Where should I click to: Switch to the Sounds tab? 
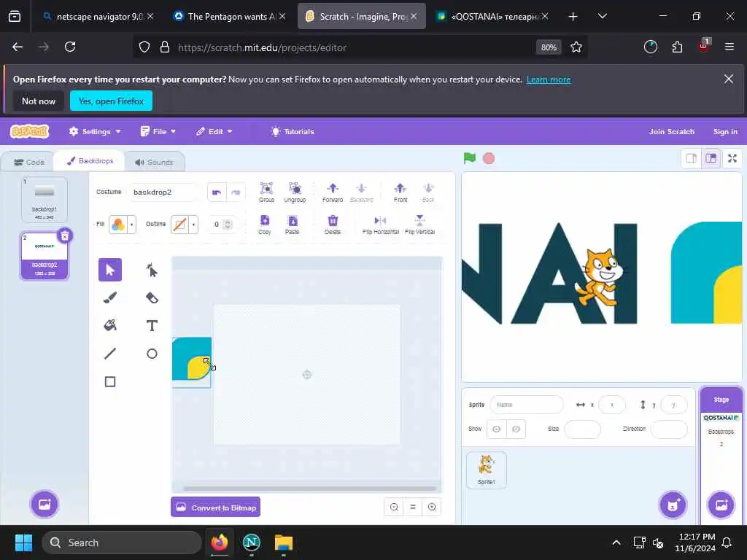[x=154, y=163]
